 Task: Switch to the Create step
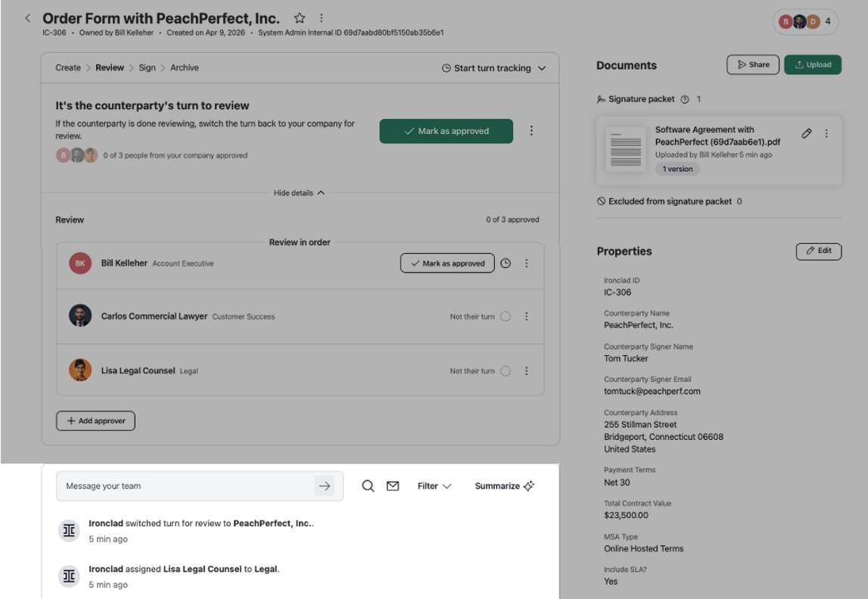click(x=68, y=67)
